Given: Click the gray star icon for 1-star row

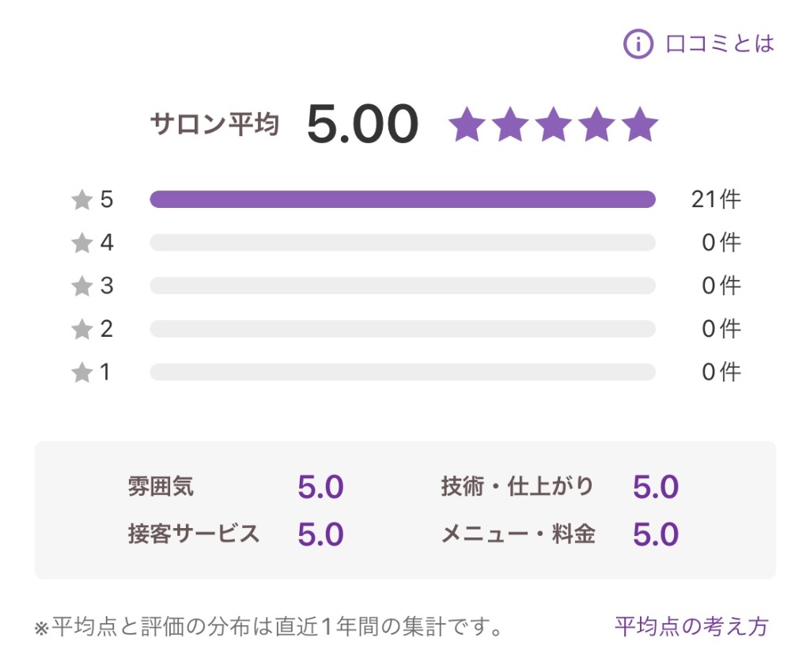Looking at the screenshot, I should pyautogui.click(x=82, y=372).
